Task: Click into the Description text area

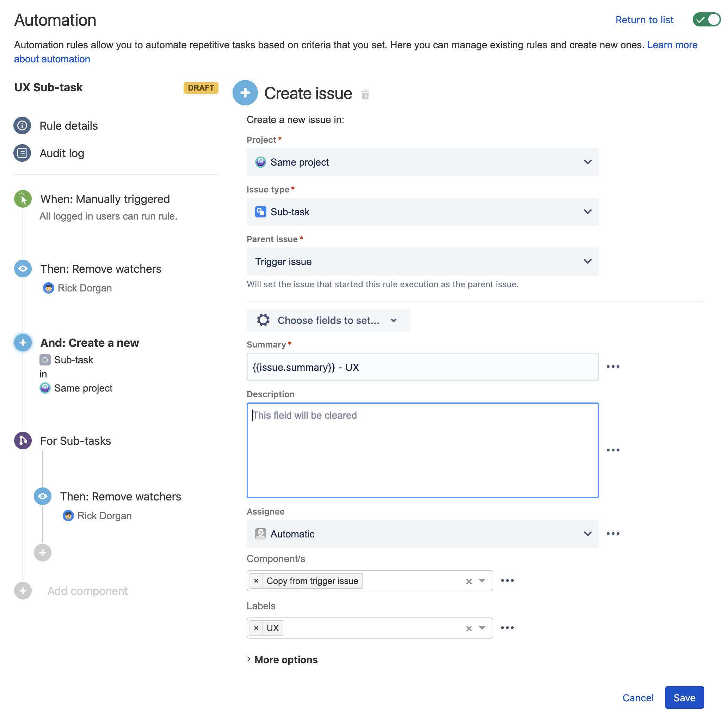Action: click(422, 450)
